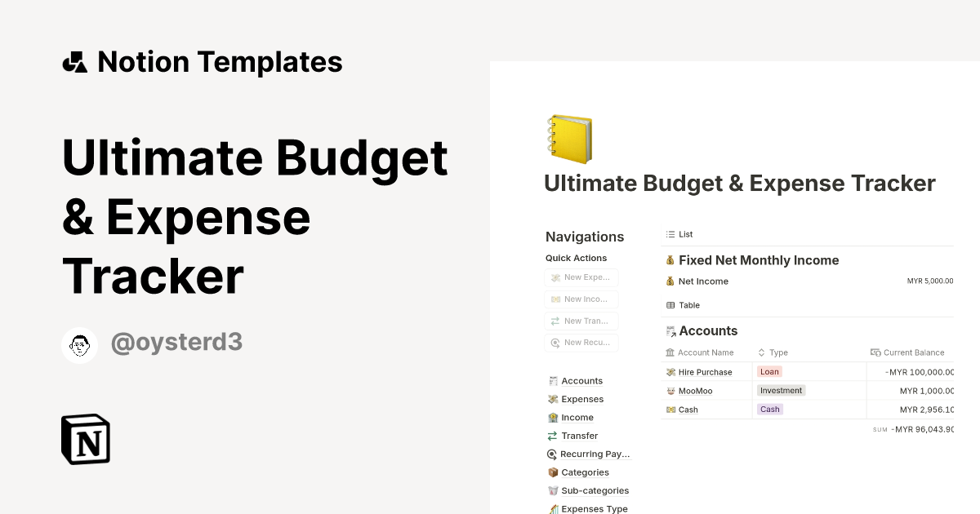Click the New Transfer quick action button
The width and height of the screenshot is (980, 514).
[581, 321]
